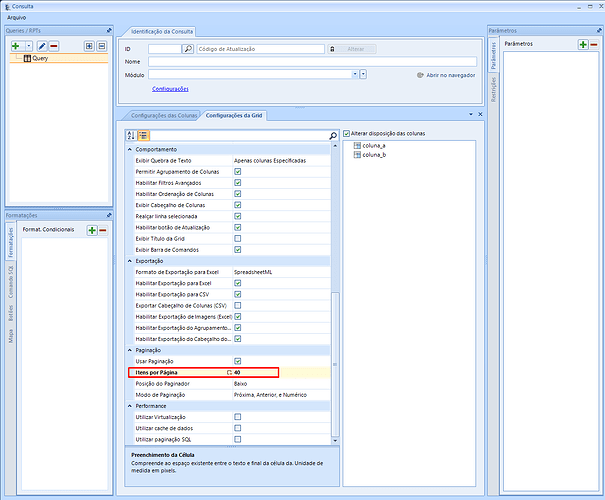Click the red minus delete query icon
This screenshot has height=500, width=605.
click(x=53, y=46)
